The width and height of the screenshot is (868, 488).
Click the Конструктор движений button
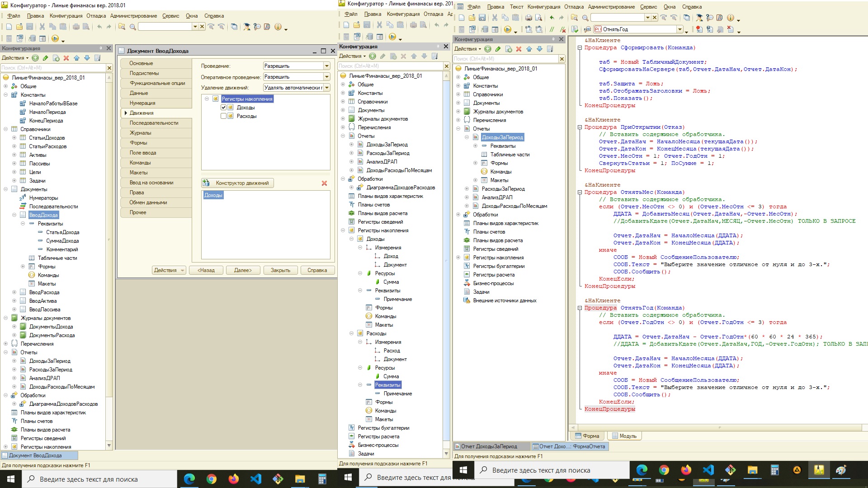[x=237, y=183]
